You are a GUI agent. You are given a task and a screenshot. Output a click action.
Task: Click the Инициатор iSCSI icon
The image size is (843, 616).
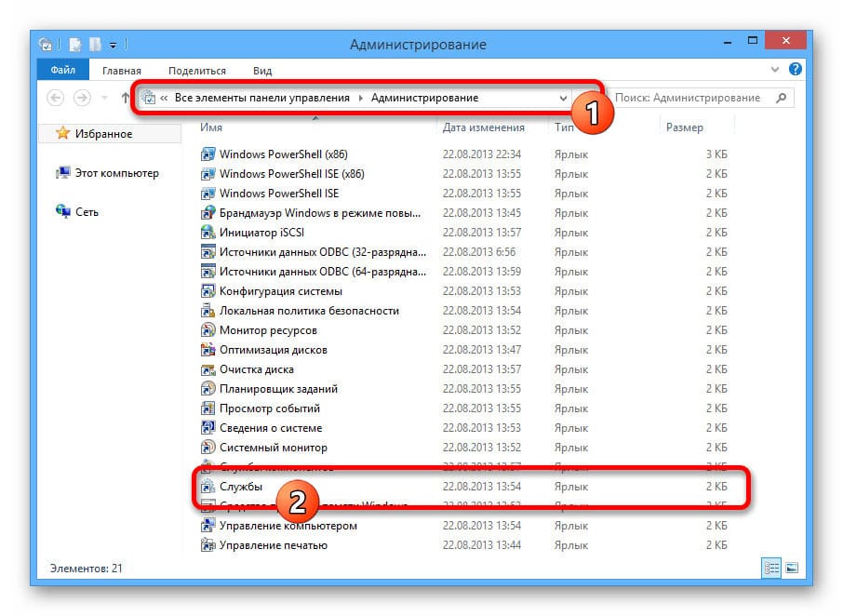pyautogui.click(x=208, y=233)
